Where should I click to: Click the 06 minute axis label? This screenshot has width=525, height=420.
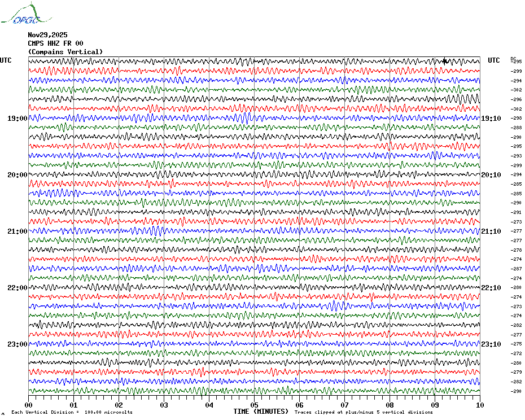(300, 405)
